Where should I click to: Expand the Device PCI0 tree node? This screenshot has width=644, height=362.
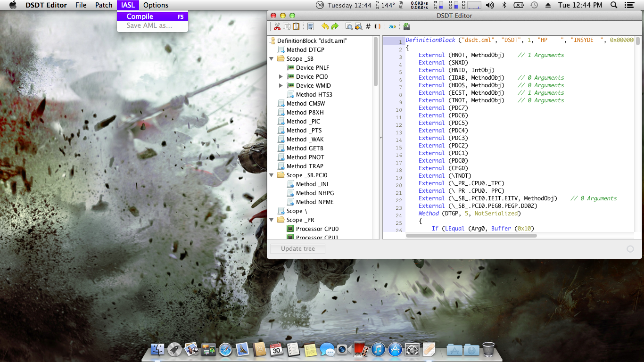pyautogui.click(x=281, y=76)
